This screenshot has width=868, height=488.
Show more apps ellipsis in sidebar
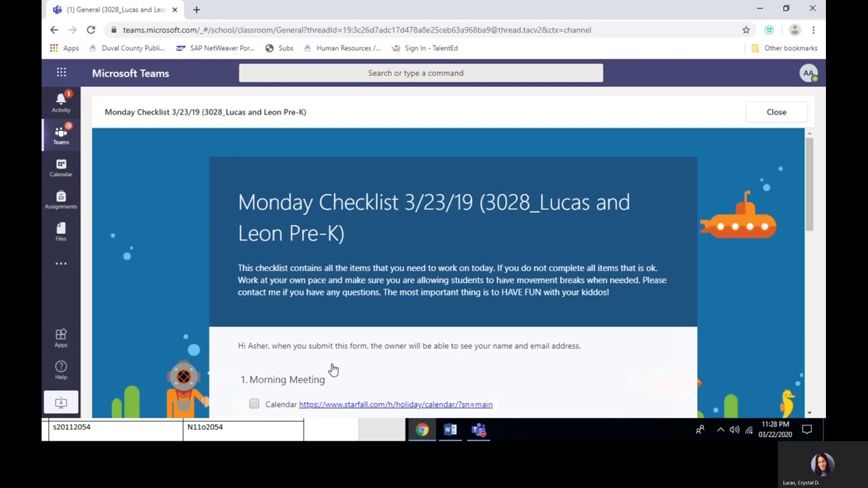tap(61, 264)
